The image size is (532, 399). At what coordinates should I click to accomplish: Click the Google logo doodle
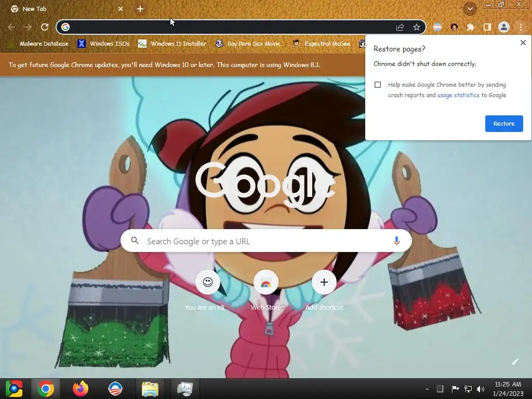(x=265, y=185)
